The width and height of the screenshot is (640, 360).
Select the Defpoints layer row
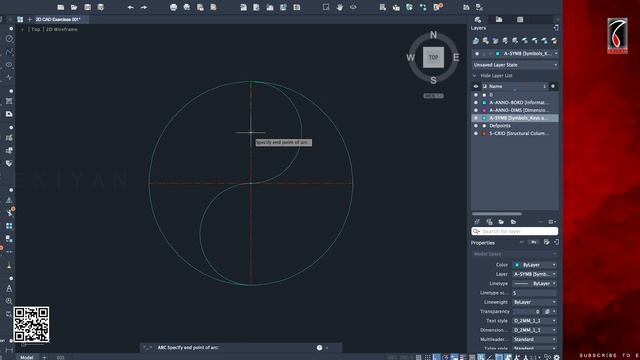tap(515, 126)
